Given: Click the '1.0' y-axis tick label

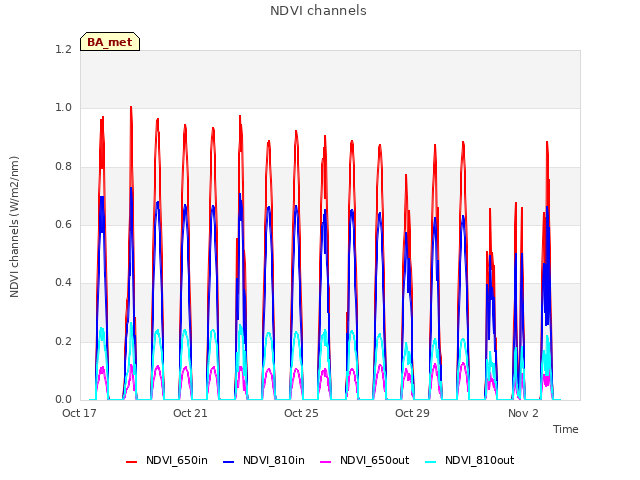Looking at the screenshot, I should pos(64,108).
